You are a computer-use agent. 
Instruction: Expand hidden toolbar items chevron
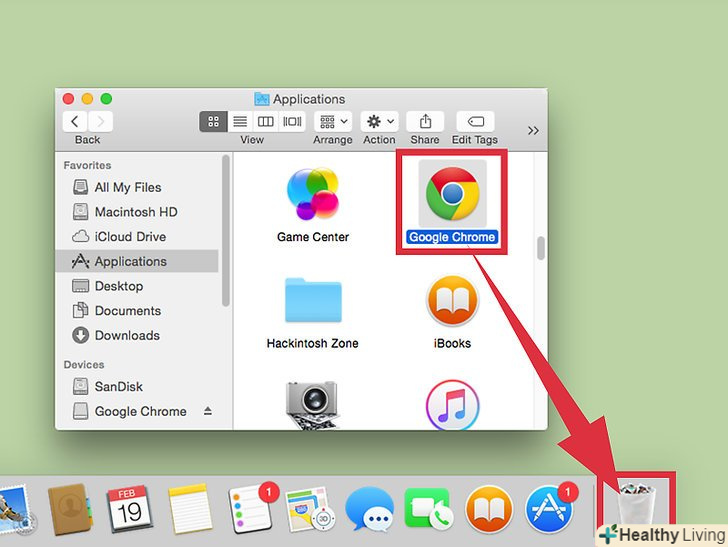(533, 130)
